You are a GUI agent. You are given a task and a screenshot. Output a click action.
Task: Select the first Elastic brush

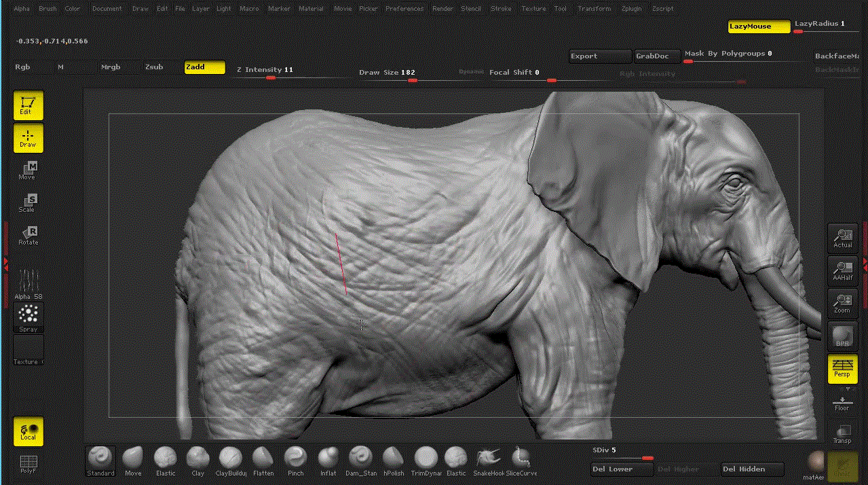click(x=166, y=461)
